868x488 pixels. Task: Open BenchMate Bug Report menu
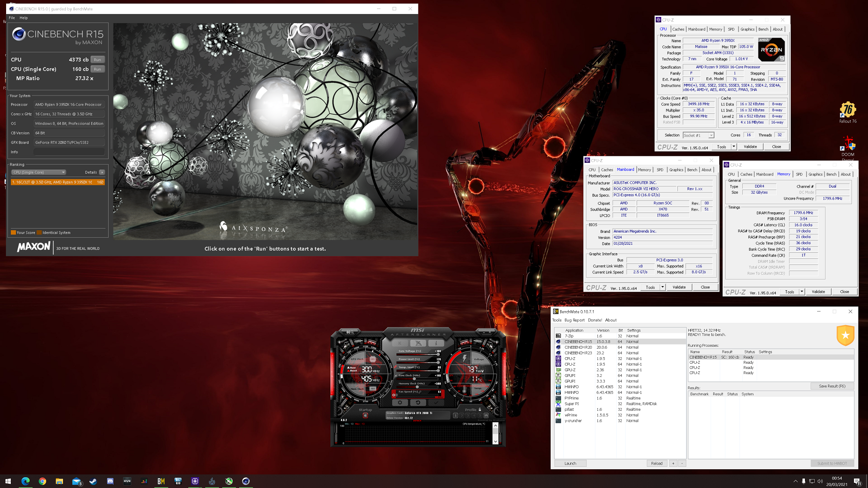pyautogui.click(x=574, y=320)
